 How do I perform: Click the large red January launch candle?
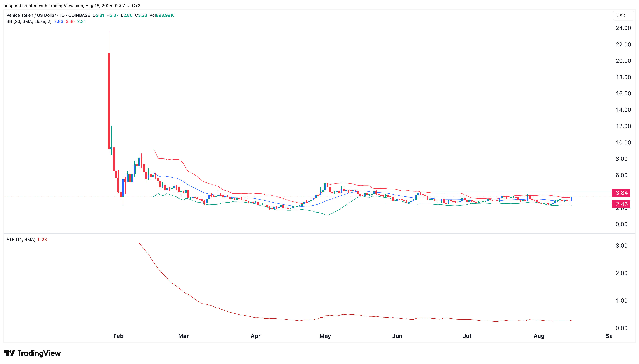click(x=109, y=101)
